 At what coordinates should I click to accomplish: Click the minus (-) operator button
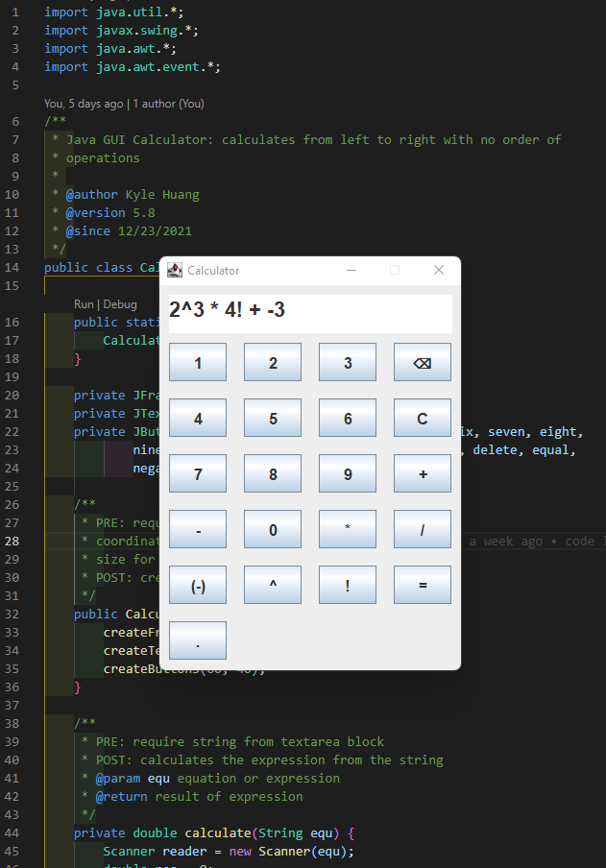(x=198, y=529)
